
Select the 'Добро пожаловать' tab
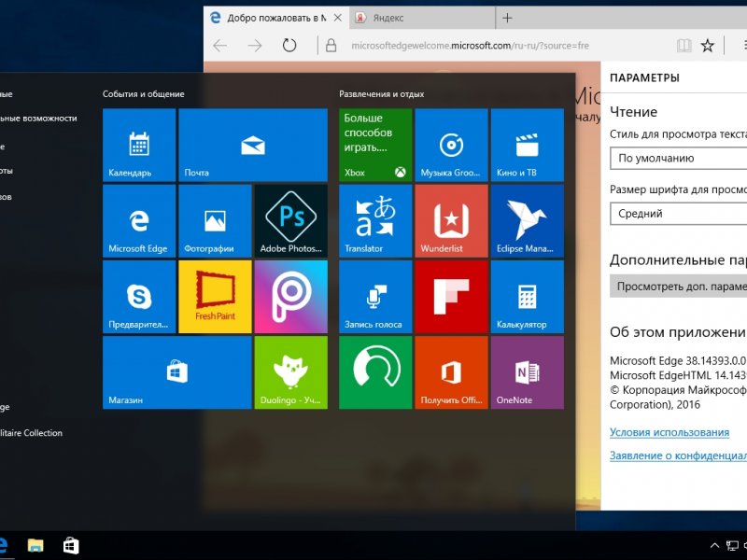(276, 18)
